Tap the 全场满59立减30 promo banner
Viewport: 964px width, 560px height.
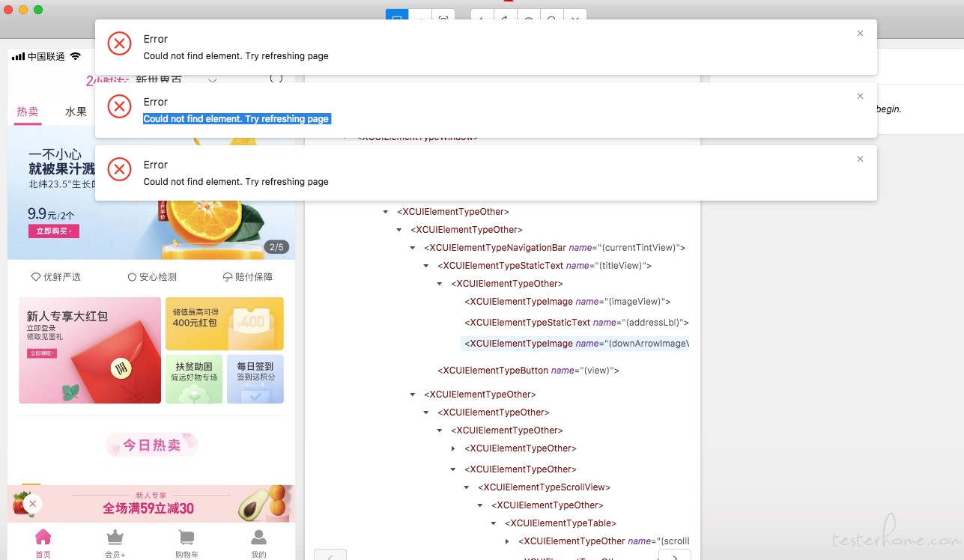[151, 504]
